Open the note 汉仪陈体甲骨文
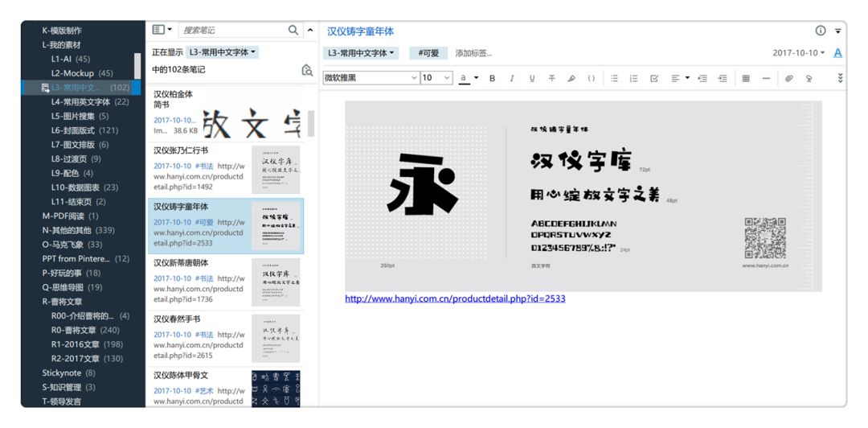The height and width of the screenshot is (428, 868). 226,388
